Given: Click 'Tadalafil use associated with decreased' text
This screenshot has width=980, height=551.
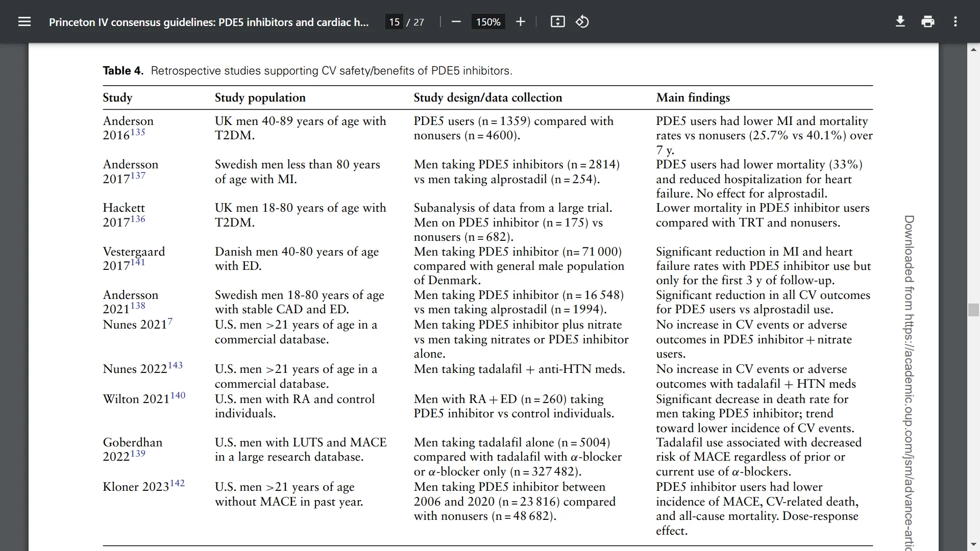Looking at the screenshot, I should [758, 442].
